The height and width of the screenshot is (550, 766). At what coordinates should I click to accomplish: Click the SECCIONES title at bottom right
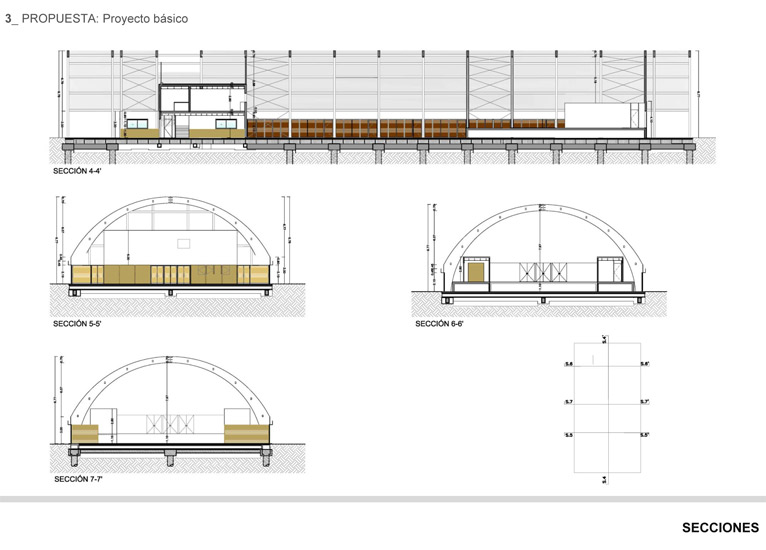point(720,527)
